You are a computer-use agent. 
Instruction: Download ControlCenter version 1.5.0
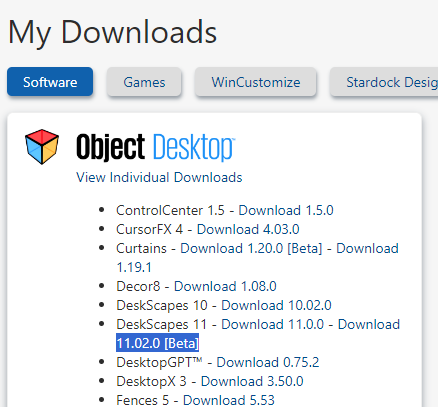pos(286,210)
